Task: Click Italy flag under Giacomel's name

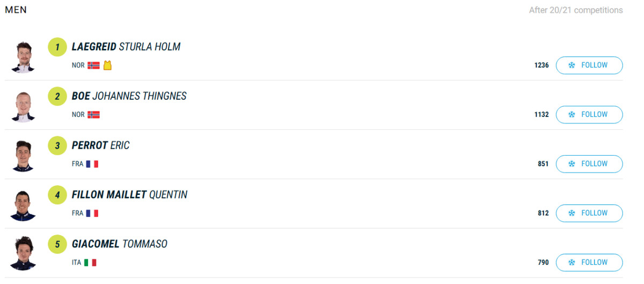Action: coord(90,263)
